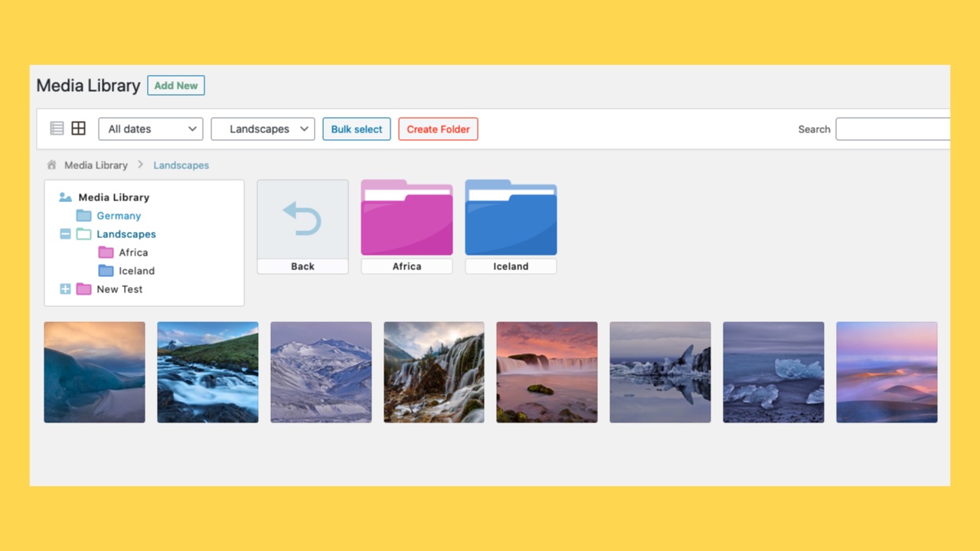Screen dimensions: 980x551
Task: Click Landscapes breadcrumb link
Action: 181,165
